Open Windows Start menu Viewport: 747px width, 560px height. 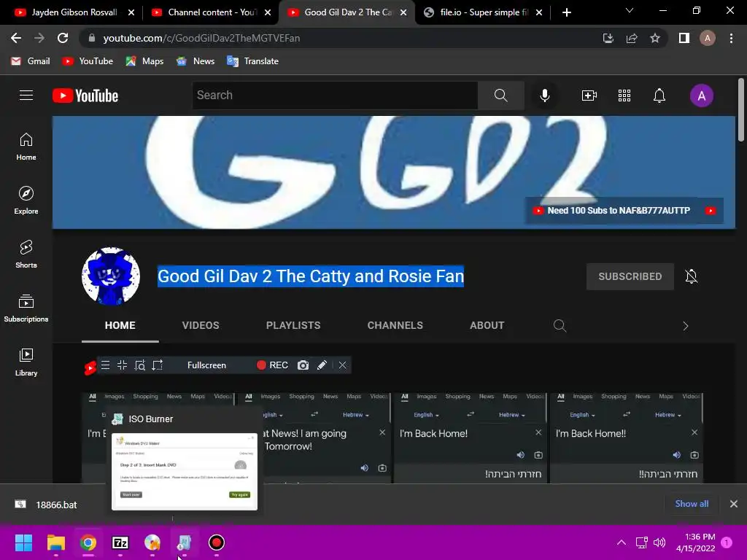click(23, 542)
